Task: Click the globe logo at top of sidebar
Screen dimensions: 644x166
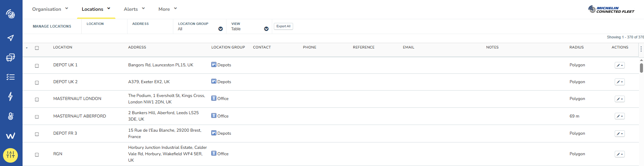Action: pos(11,14)
